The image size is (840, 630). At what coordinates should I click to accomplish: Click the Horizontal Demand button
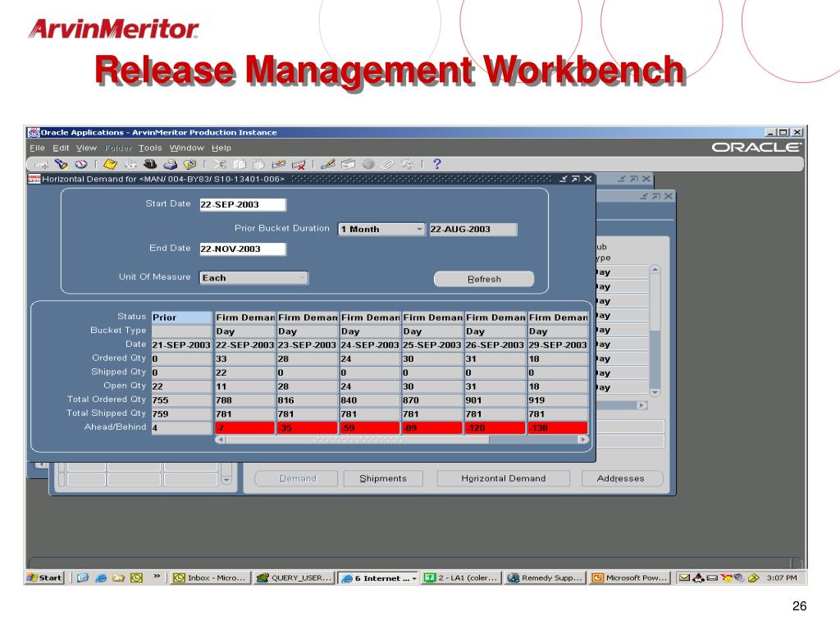click(503, 478)
